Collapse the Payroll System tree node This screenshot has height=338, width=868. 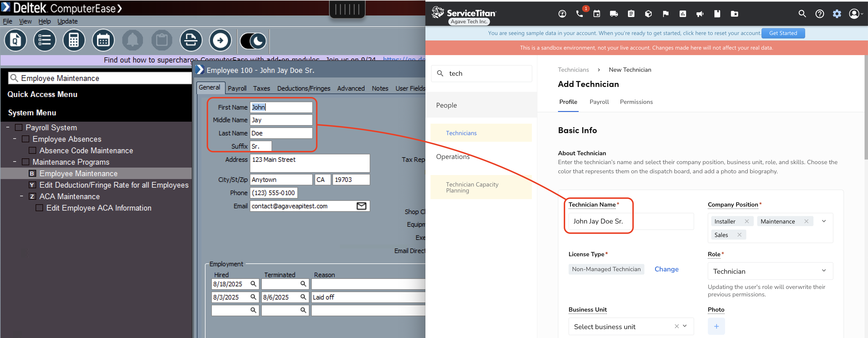(8, 127)
